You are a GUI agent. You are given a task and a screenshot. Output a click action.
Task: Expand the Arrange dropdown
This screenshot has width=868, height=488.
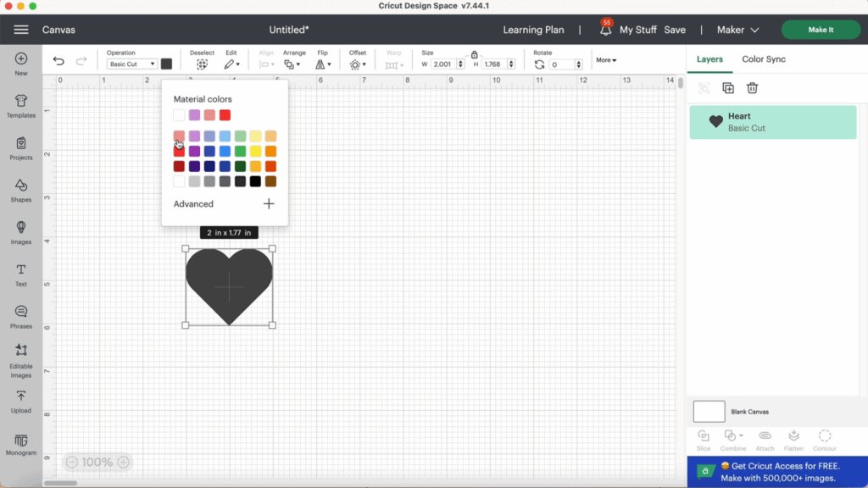tap(292, 64)
